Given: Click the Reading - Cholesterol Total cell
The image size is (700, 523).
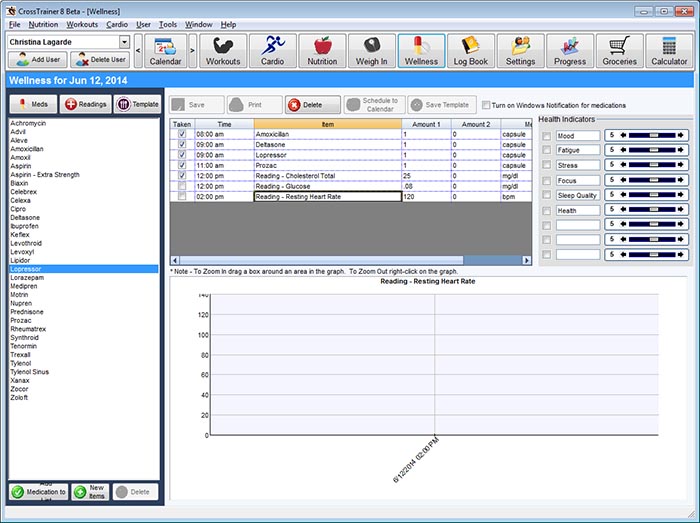Looking at the screenshot, I should pyautogui.click(x=328, y=176).
